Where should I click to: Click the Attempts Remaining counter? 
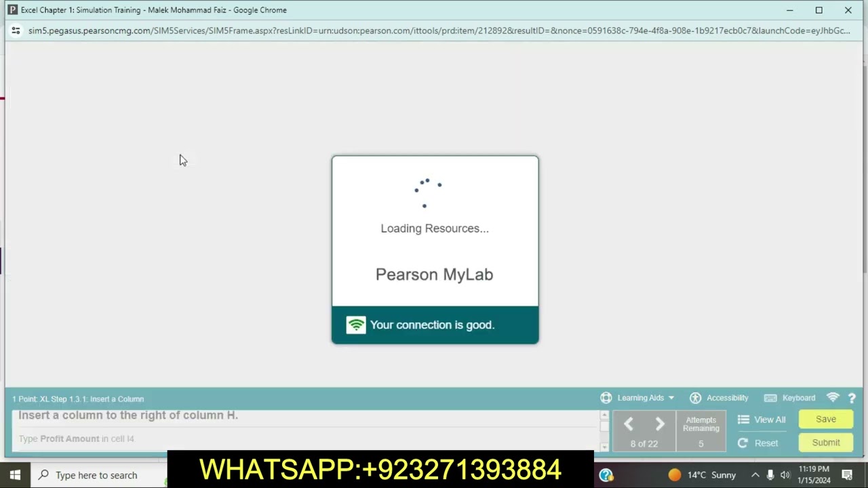click(x=701, y=431)
